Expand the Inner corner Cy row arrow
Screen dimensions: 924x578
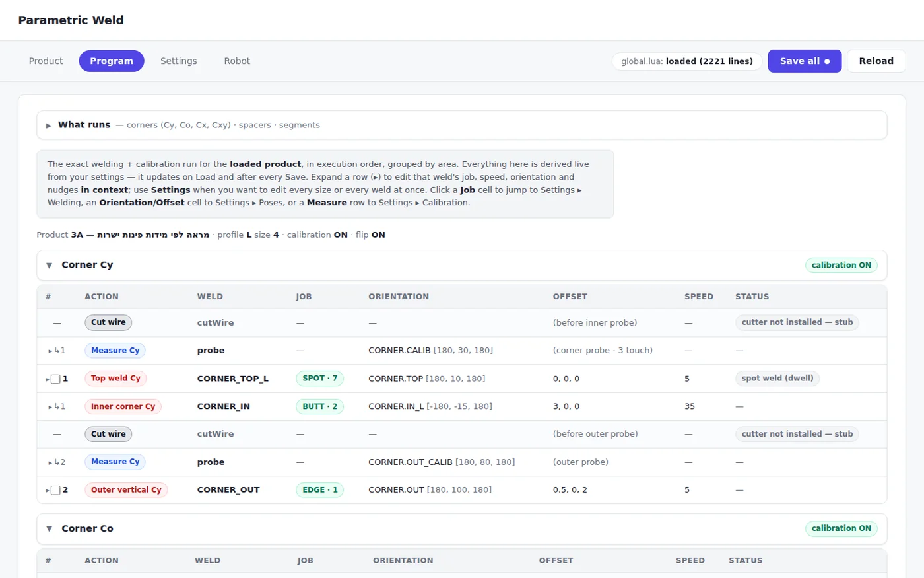coord(50,407)
